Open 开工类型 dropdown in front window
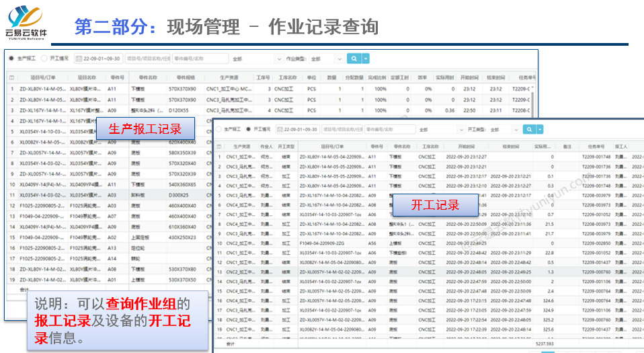The height and width of the screenshot is (353, 644). [505, 130]
